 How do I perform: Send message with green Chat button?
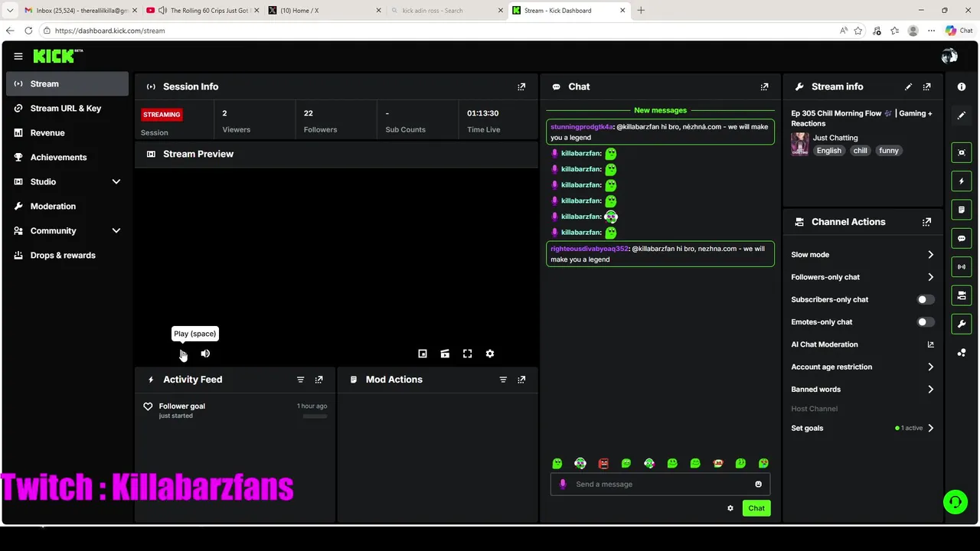click(x=756, y=508)
